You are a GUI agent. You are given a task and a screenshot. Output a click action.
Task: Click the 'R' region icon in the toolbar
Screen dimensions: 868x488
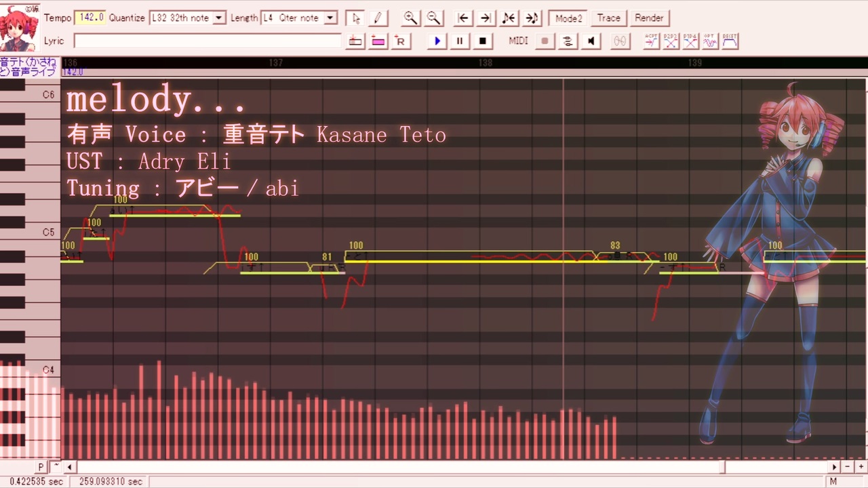tap(400, 41)
